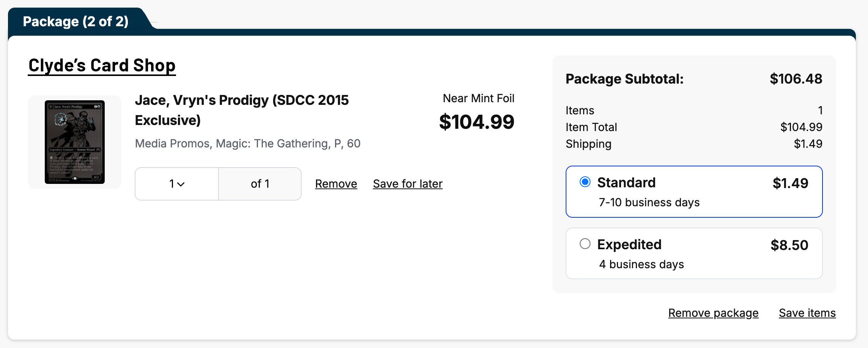The image size is (868, 348).
Task: Choose the Standard 7-10 business days option box
Action: 694,191
